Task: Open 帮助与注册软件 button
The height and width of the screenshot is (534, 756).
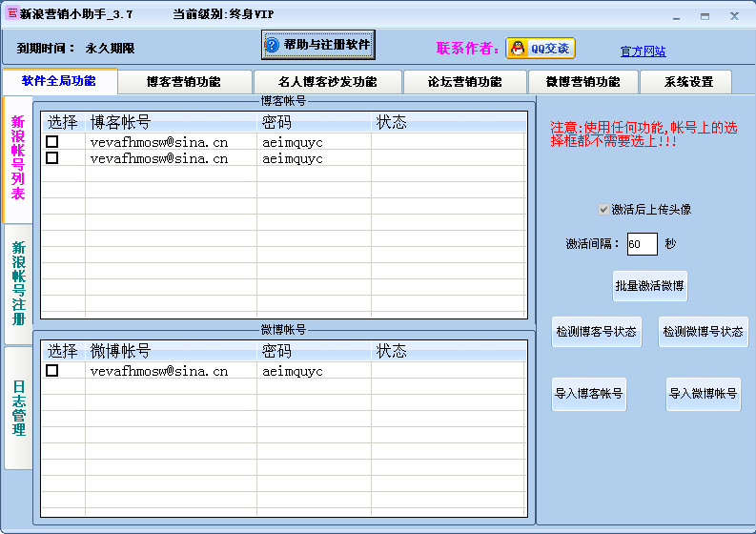Action: pyautogui.click(x=318, y=45)
